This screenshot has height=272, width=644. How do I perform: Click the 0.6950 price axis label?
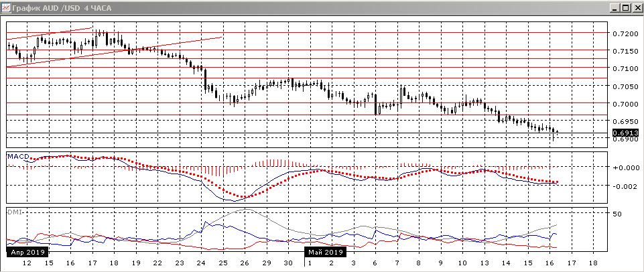coord(625,122)
